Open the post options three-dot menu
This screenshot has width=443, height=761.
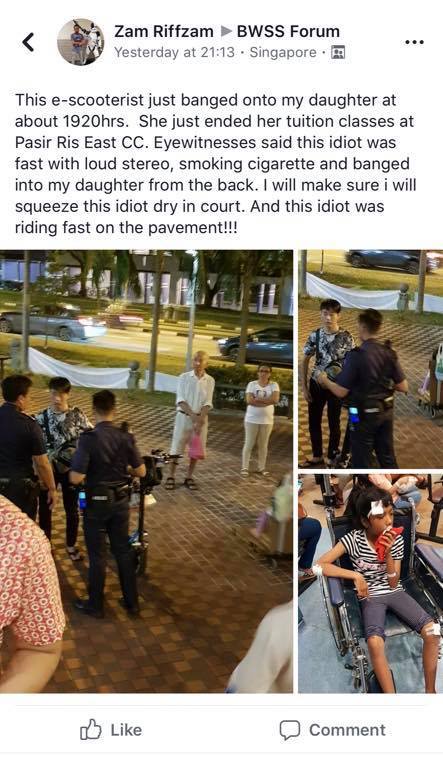click(x=414, y=42)
